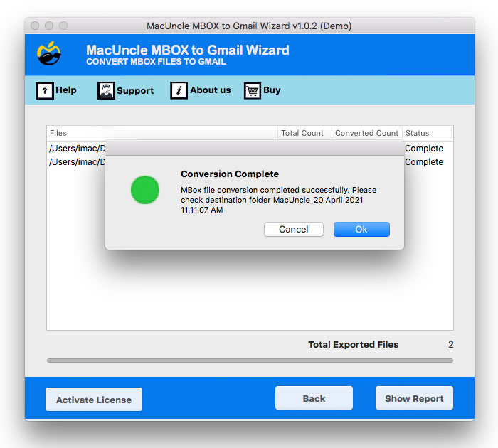
Task: Open the Help toolbar label
Action: (66, 90)
